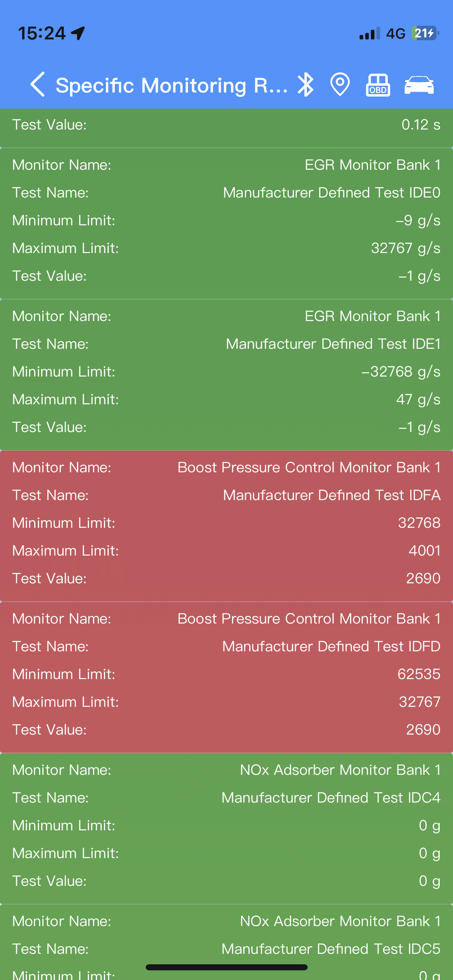This screenshot has width=453, height=980.
Task: Go back using the header chevron
Action: [37, 84]
